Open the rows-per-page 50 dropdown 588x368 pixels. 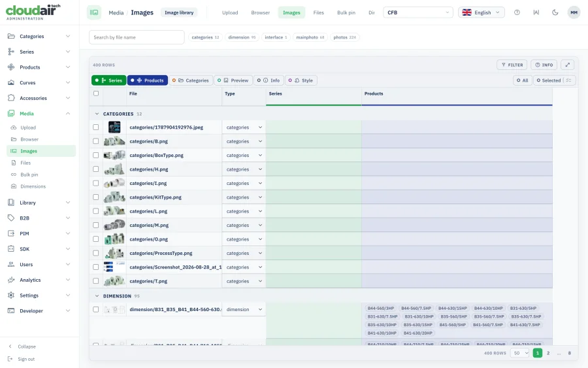(520, 353)
